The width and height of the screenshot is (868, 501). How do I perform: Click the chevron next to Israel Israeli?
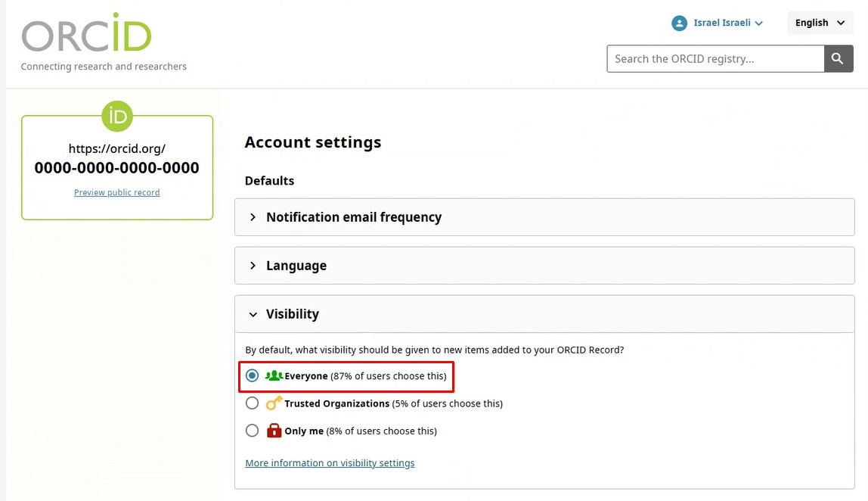(759, 23)
